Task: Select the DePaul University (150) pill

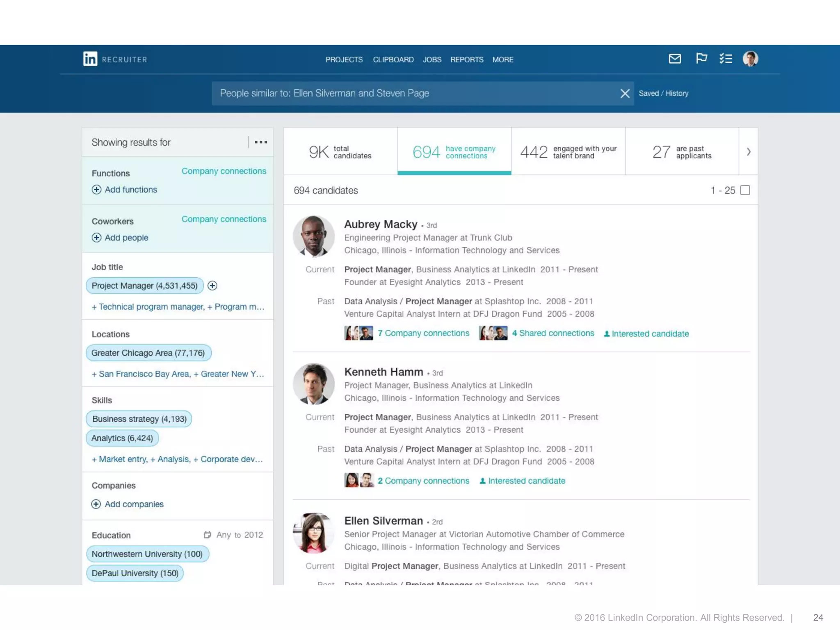Action: (x=135, y=573)
